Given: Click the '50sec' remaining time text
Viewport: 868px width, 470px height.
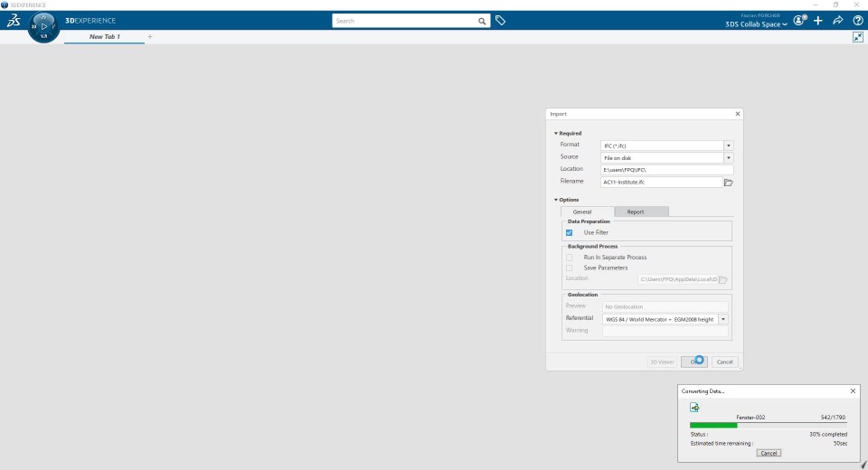Looking at the screenshot, I should tap(840, 444).
